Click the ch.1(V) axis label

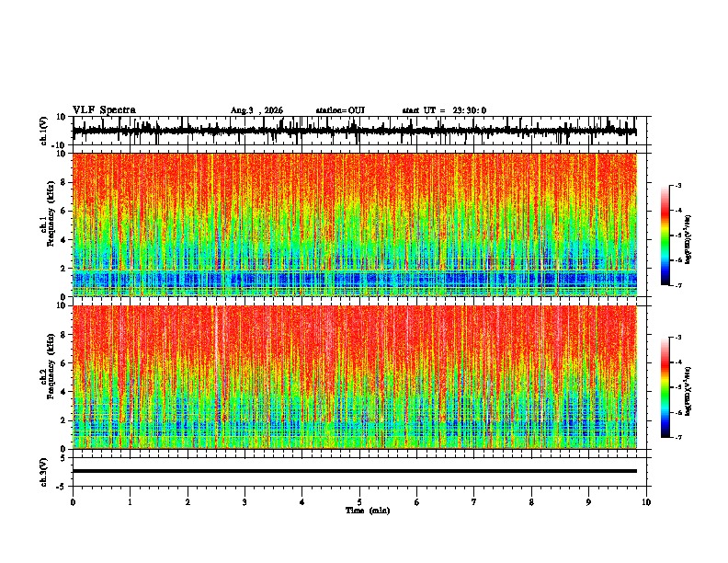click(44, 132)
